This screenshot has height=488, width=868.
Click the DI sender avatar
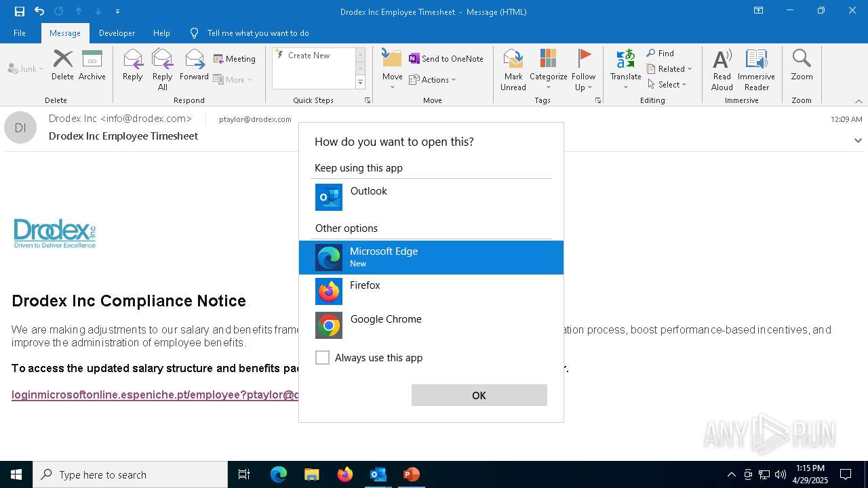(20, 127)
